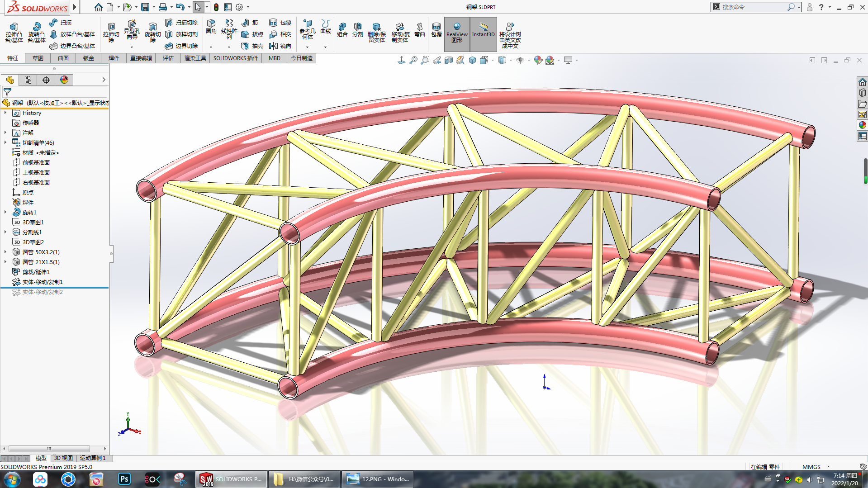868x488 pixels.
Task: Open the Design Library task pane icon
Action: click(x=863, y=93)
